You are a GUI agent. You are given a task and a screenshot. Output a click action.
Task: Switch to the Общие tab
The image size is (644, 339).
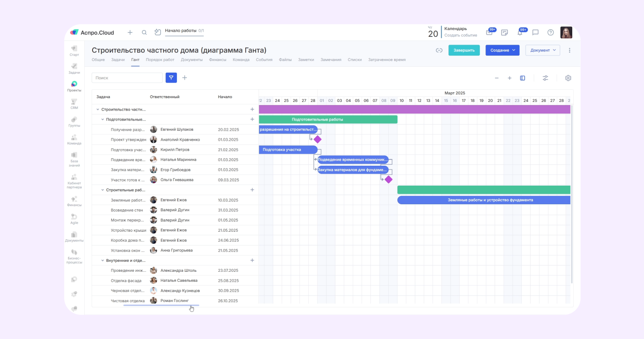tap(98, 60)
